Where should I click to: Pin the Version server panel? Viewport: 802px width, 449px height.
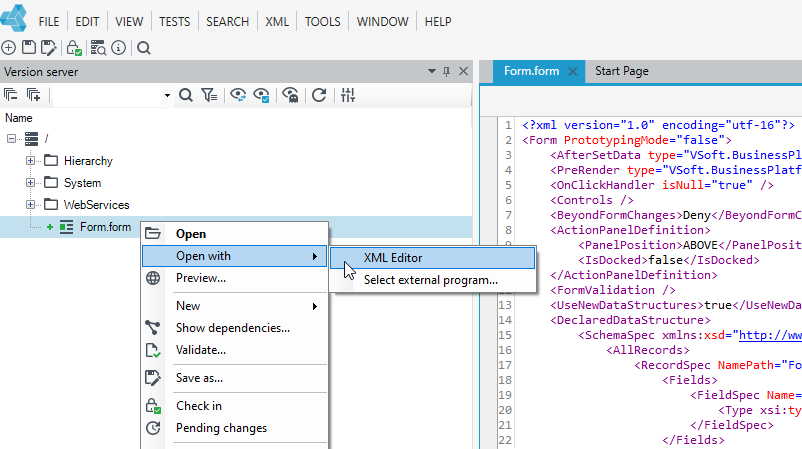point(447,72)
